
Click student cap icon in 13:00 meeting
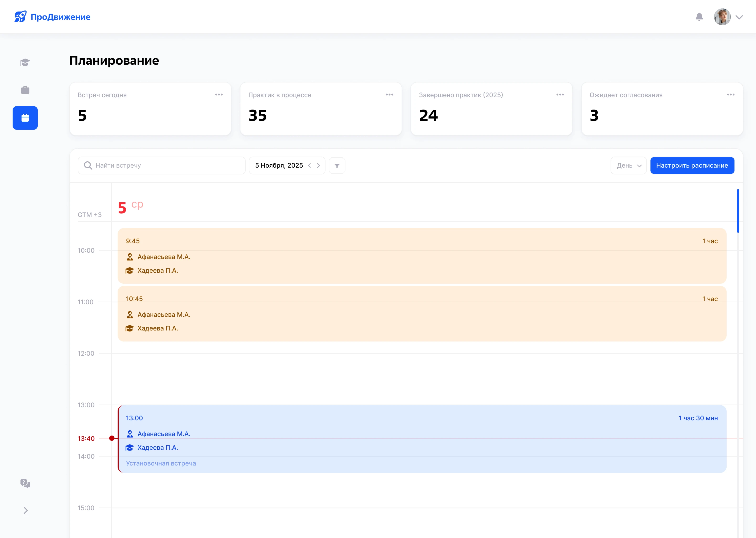(x=129, y=448)
